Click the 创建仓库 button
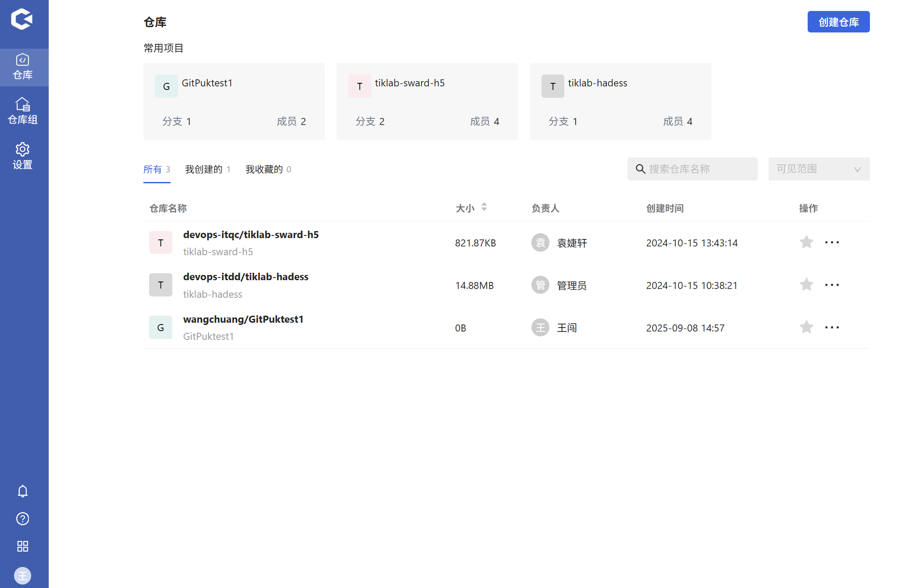 [x=838, y=22]
